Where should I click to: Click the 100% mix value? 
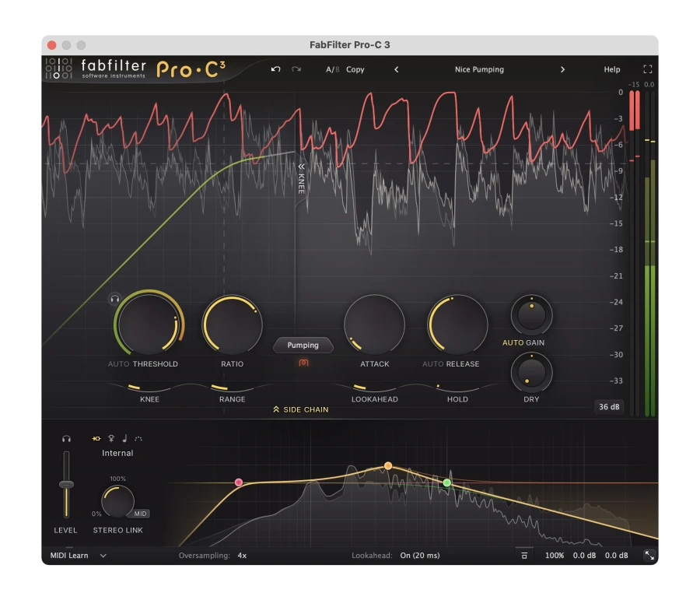(555, 556)
